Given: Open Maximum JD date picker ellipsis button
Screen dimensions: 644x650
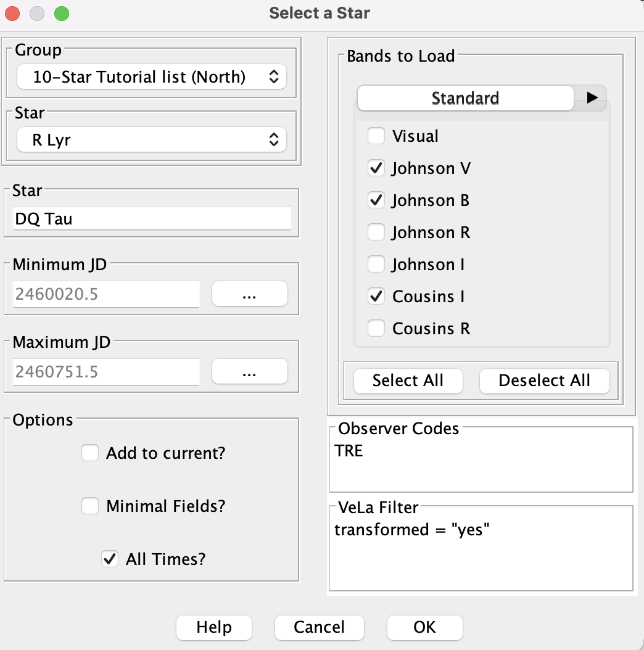Looking at the screenshot, I should 249,371.
